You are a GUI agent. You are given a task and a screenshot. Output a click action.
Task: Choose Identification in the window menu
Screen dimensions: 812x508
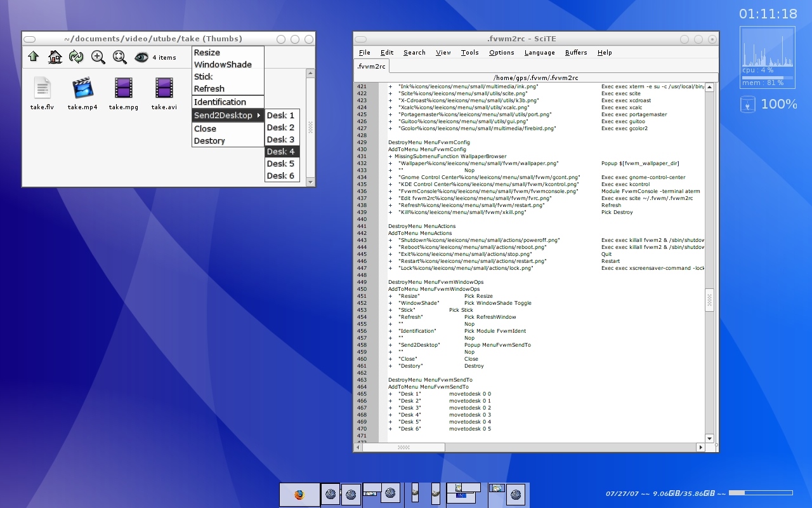[228, 102]
